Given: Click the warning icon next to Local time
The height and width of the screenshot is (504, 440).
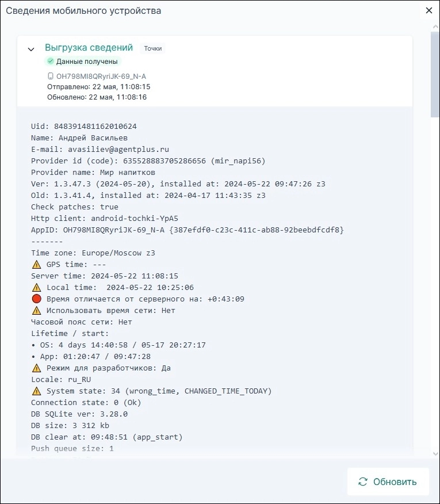Looking at the screenshot, I should [x=37, y=288].
